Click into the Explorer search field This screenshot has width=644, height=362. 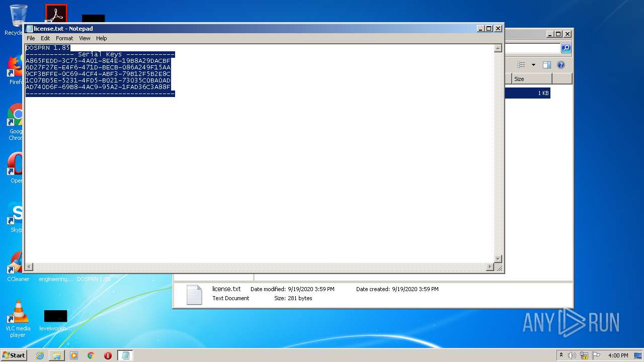click(x=532, y=48)
